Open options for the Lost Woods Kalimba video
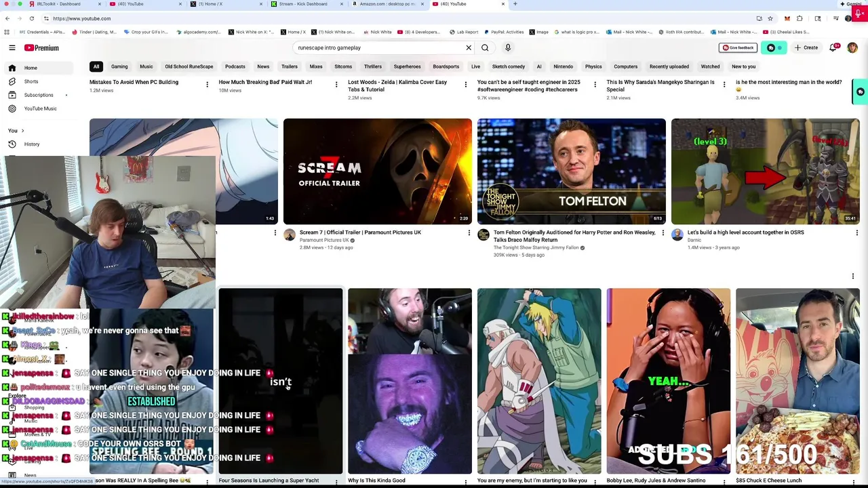This screenshot has height=488, width=868. coord(465,84)
